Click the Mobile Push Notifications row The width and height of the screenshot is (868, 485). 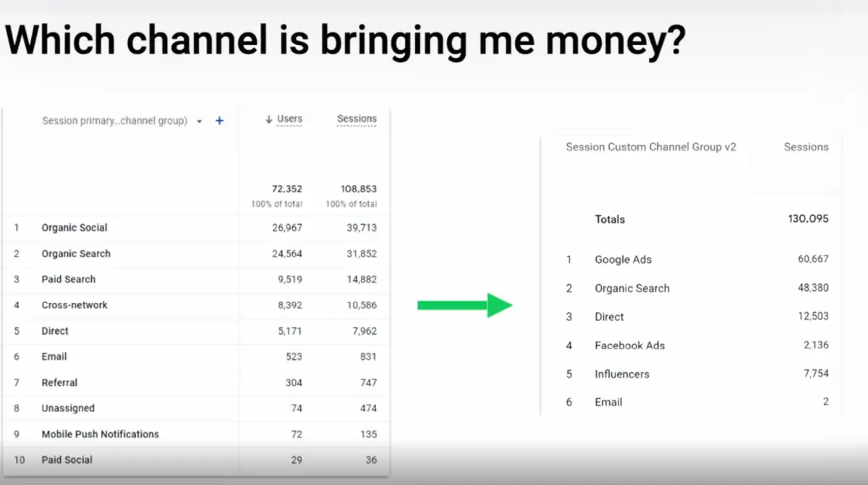100,434
